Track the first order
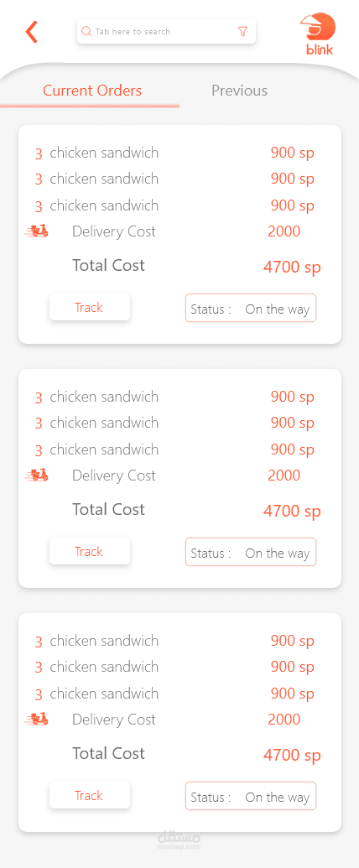The image size is (359, 868). pyautogui.click(x=89, y=307)
